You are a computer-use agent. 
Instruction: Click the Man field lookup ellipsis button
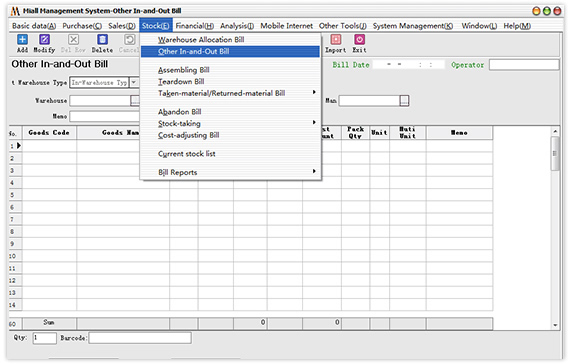[404, 101]
